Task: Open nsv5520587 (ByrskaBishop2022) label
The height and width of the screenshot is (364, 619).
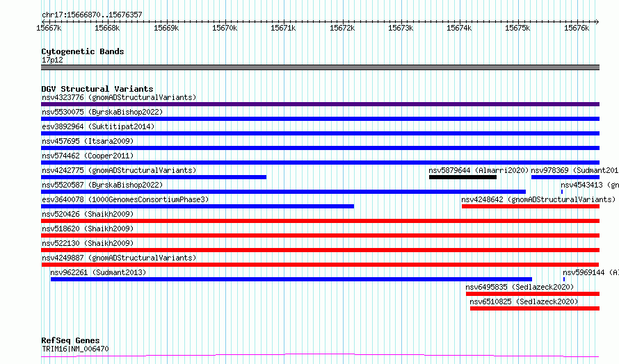Action: [102, 185]
